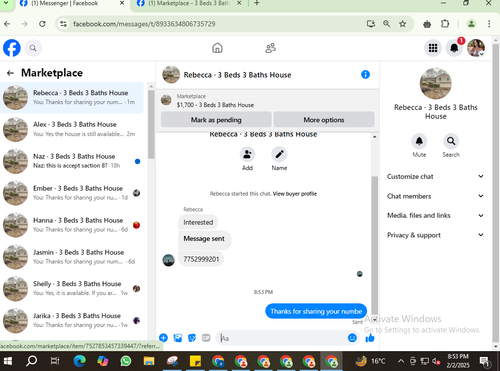Choose a sticker icon in composer

point(192,338)
